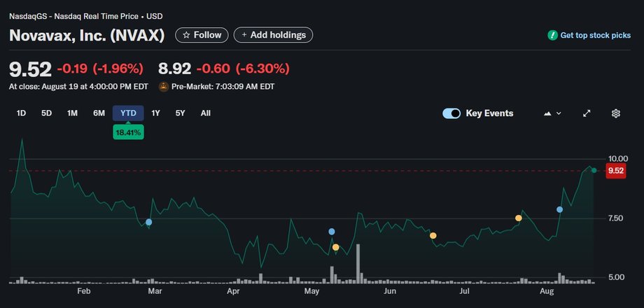Image resolution: width=644 pixels, height=308 pixels.
Task: Select the 1D time range
Action: coord(21,113)
